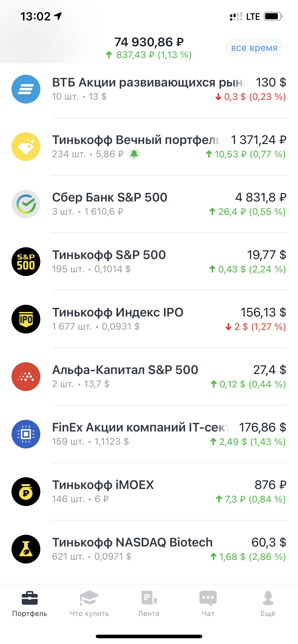Open the Лента news tab
Image resolution: width=298 pixels, height=644 pixels.
click(149, 604)
